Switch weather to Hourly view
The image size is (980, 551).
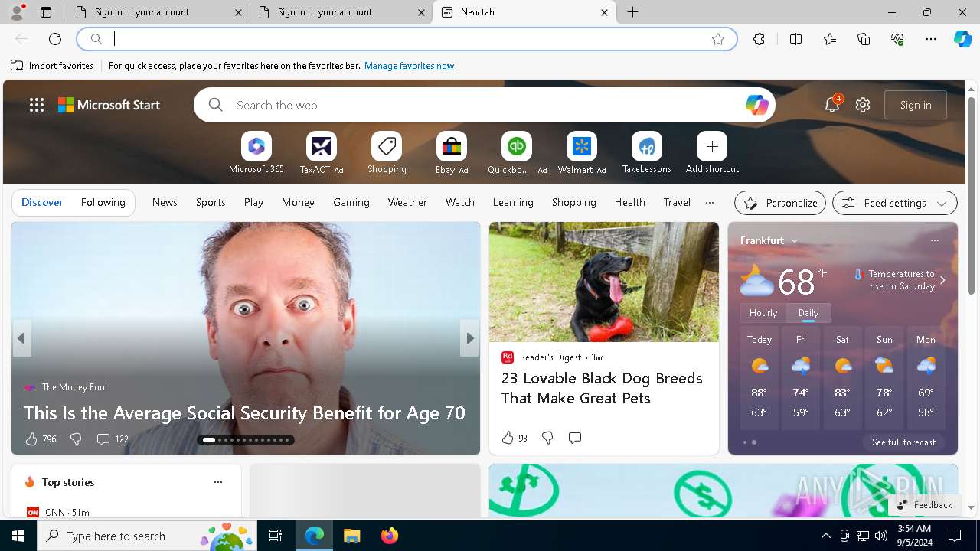(x=763, y=313)
